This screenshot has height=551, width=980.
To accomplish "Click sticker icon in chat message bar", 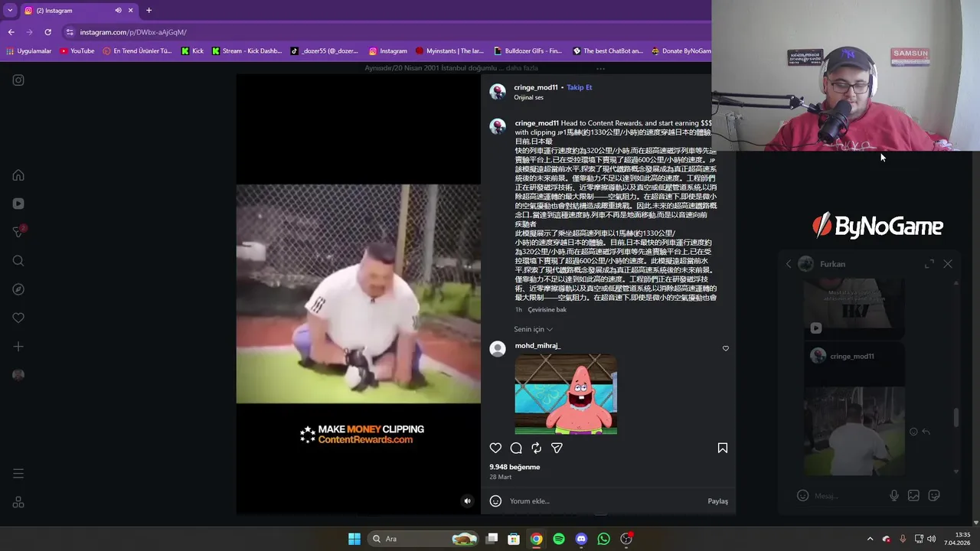I will (x=934, y=496).
